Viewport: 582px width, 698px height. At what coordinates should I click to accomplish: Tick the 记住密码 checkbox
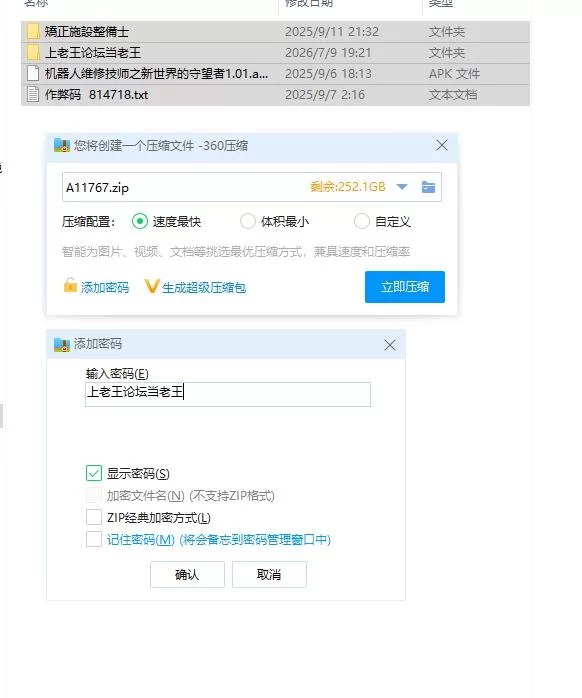coord(94,539)
